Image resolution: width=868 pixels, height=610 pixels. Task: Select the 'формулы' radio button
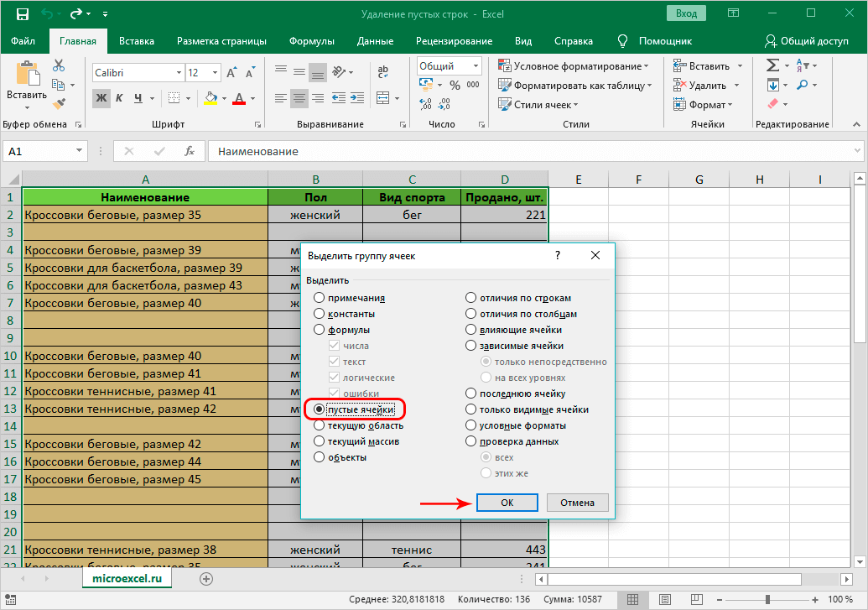319,330
